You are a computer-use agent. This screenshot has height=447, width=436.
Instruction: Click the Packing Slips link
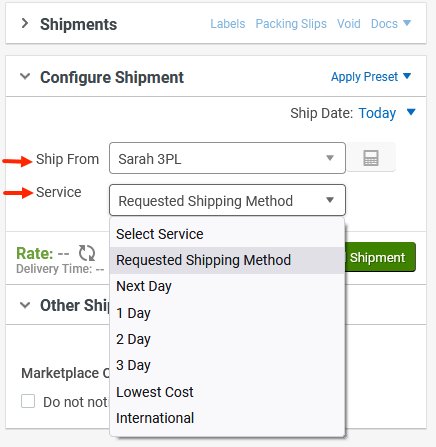tap(291, 24)
